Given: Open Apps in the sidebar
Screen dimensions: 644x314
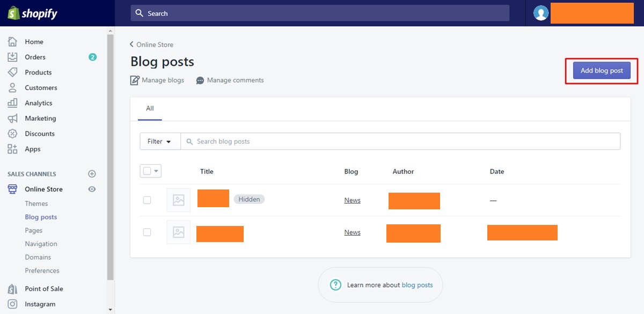Looking at the screenshot, I should pyautogui.click(x=33, y=149).
